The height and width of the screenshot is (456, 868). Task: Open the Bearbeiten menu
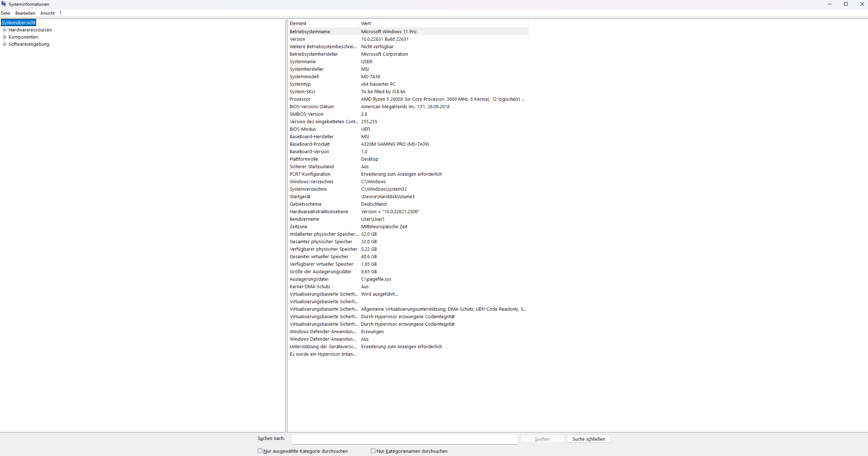click(25, 13)
